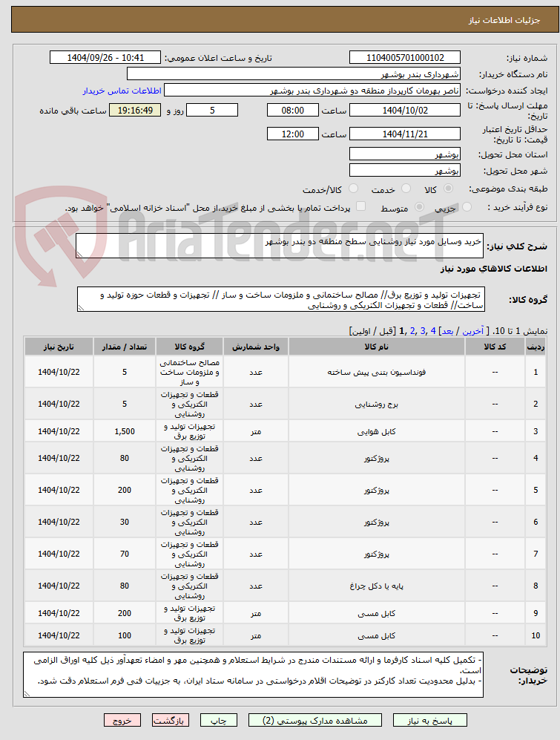This screenshot has height=740, width=560.
Task: Click کابل مسی in row 10
Action: click(x=377, y=635)
